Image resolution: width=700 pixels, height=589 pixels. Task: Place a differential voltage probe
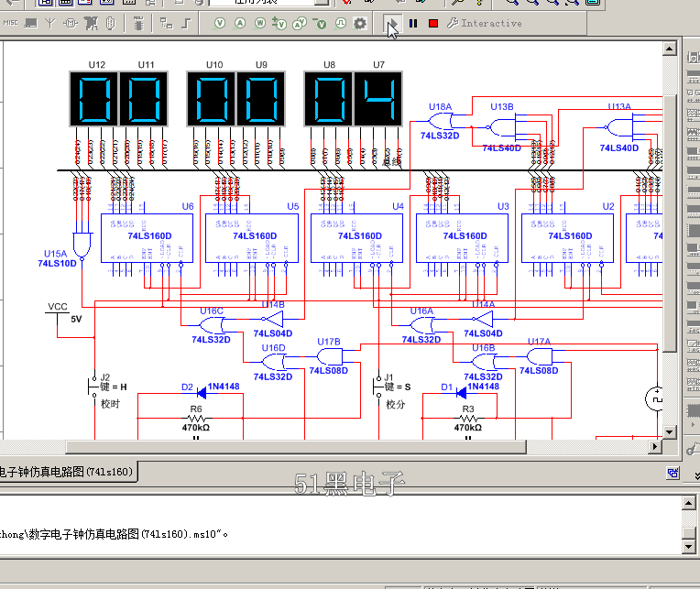[279, 23]
